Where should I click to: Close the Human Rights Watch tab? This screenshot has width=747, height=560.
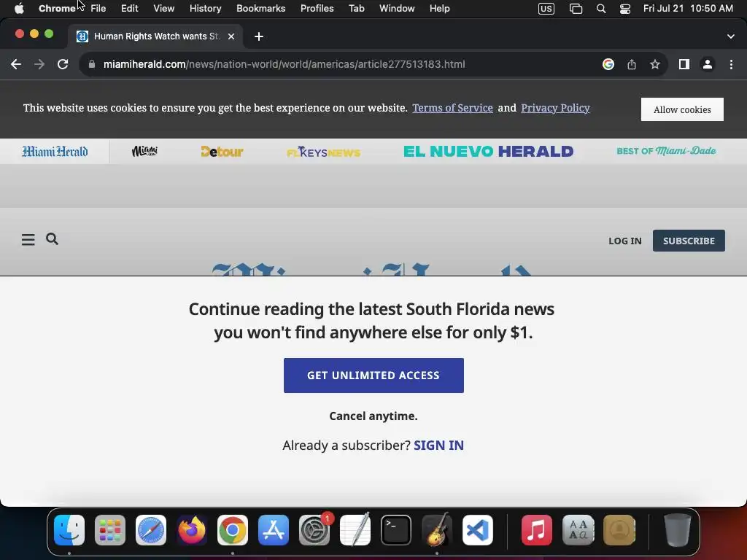231,36
